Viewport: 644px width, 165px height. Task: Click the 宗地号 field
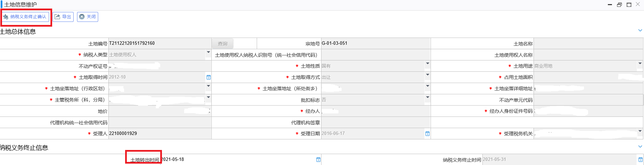pos(376,43)
